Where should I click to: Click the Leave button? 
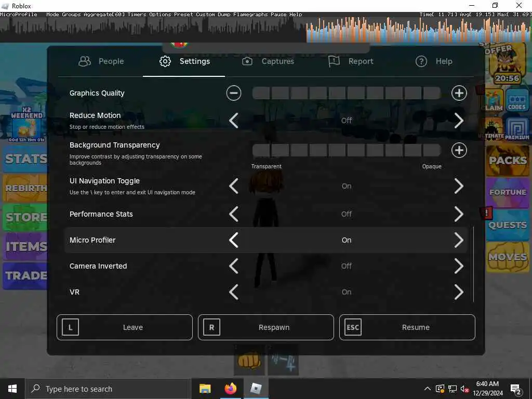click(125, 327)
